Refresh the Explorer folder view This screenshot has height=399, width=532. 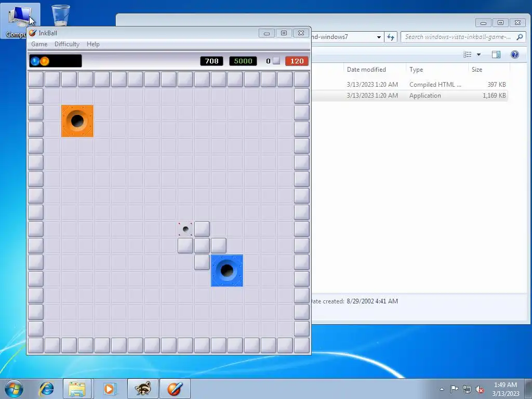(x=391, y=37)
